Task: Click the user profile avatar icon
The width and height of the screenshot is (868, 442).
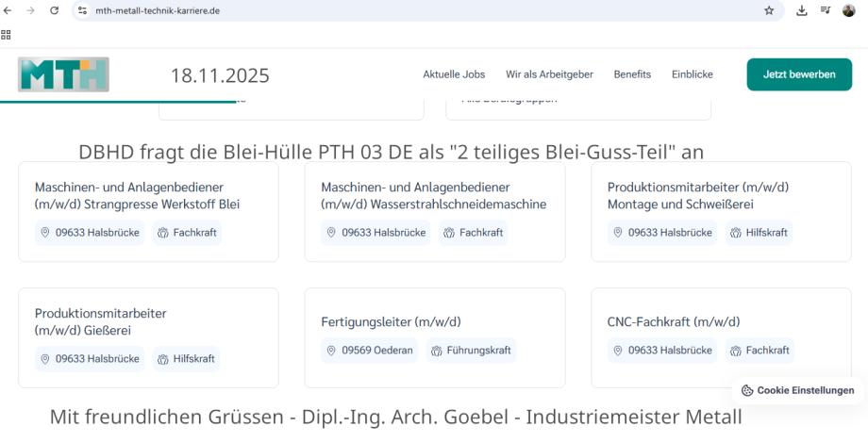Action: pyautogui.click(x=849, y=10)
